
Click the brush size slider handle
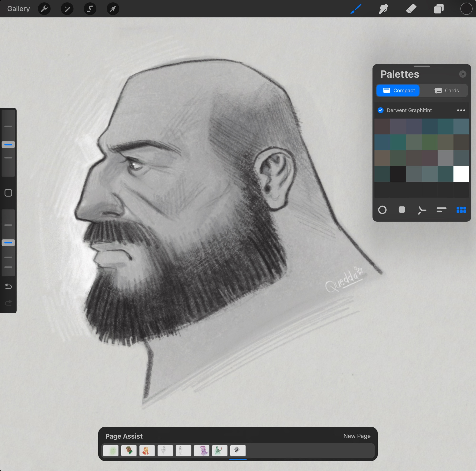(8, 145)
